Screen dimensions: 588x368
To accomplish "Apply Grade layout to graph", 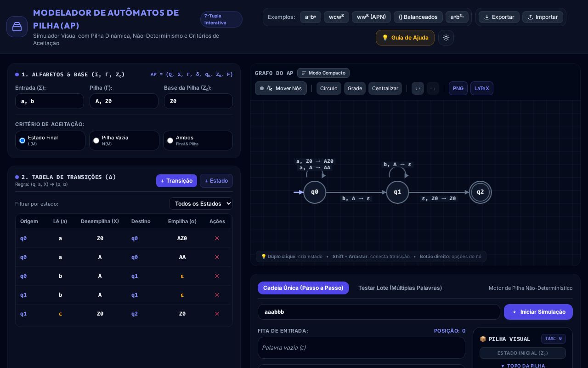I will tap(355, 88).
